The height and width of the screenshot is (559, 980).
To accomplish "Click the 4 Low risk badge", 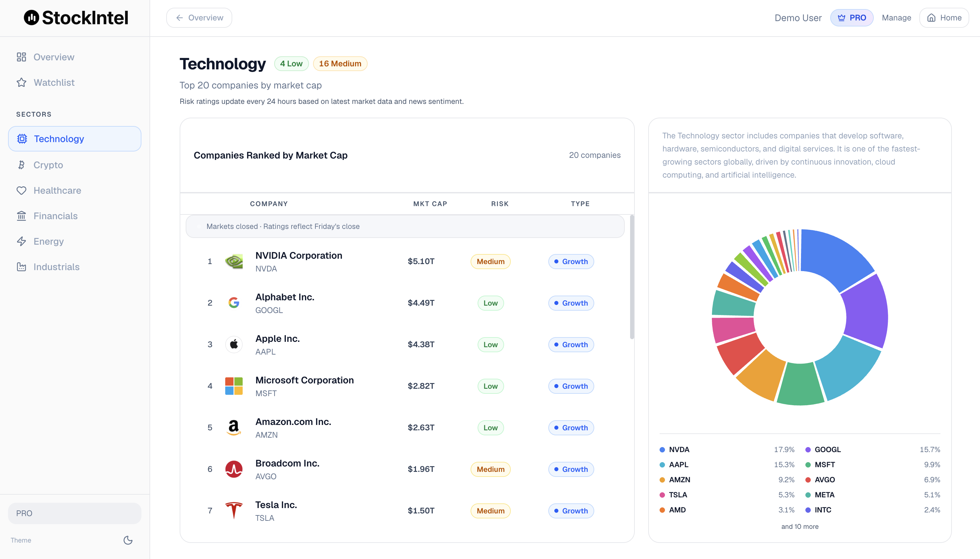I will pyautogui.click(x=291, y=64).
